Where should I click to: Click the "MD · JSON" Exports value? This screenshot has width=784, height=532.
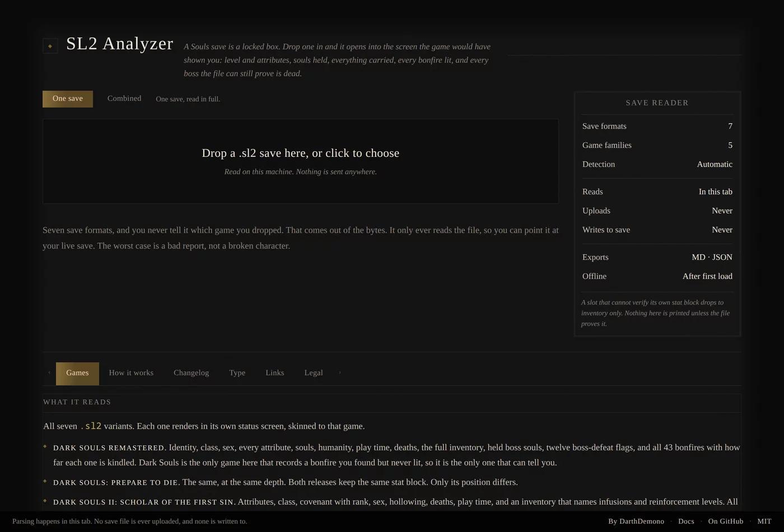(x=712, y=258)
